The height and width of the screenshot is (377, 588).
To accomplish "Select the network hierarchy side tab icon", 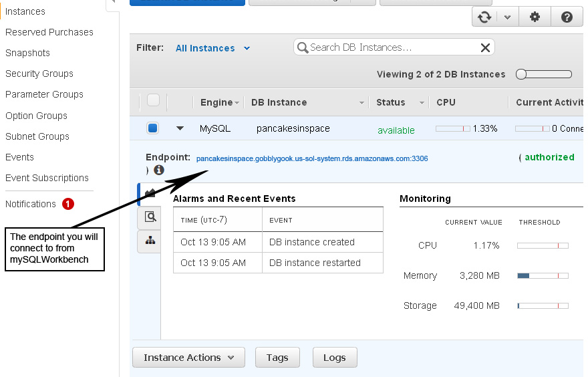I will [x=150, y=241].
